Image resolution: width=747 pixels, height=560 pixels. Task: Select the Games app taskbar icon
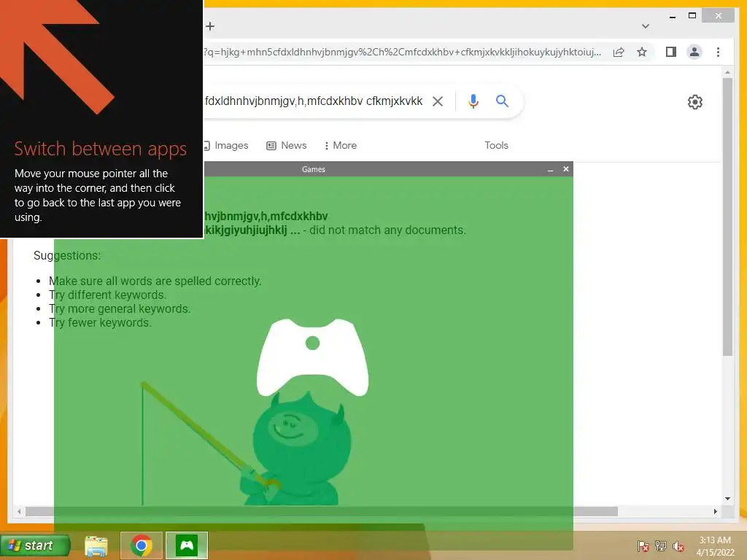tap(187, 545)
